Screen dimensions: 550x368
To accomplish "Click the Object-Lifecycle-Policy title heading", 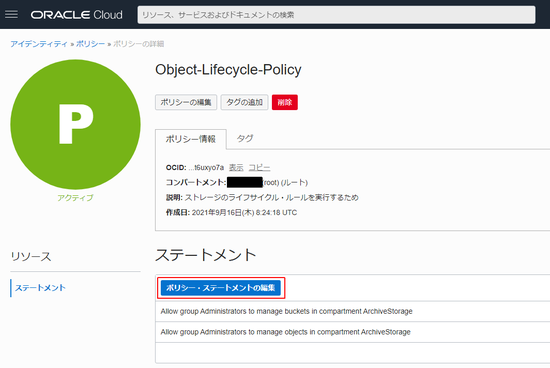I will click(x=228, y=69).
